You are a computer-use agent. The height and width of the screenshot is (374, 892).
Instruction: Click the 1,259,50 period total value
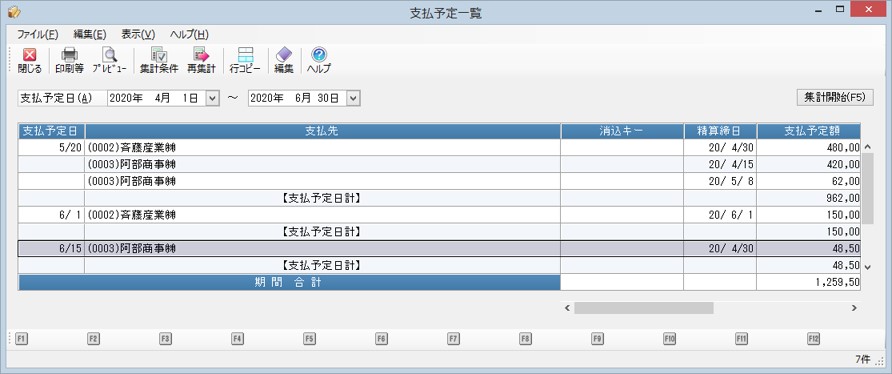click(808, 282)
